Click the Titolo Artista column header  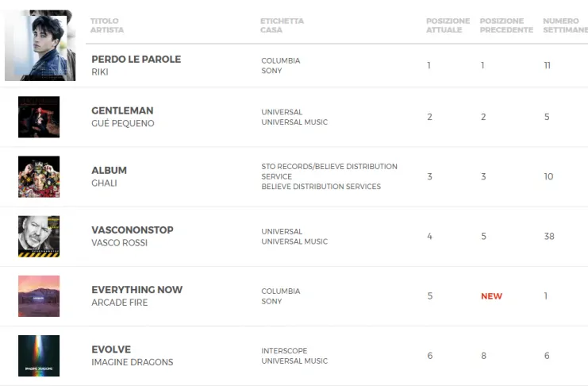tap(107, 25)
